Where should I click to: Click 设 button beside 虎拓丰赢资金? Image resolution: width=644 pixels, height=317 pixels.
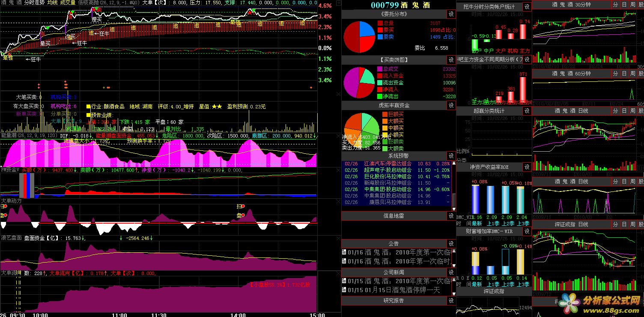(x=451, y=105)
